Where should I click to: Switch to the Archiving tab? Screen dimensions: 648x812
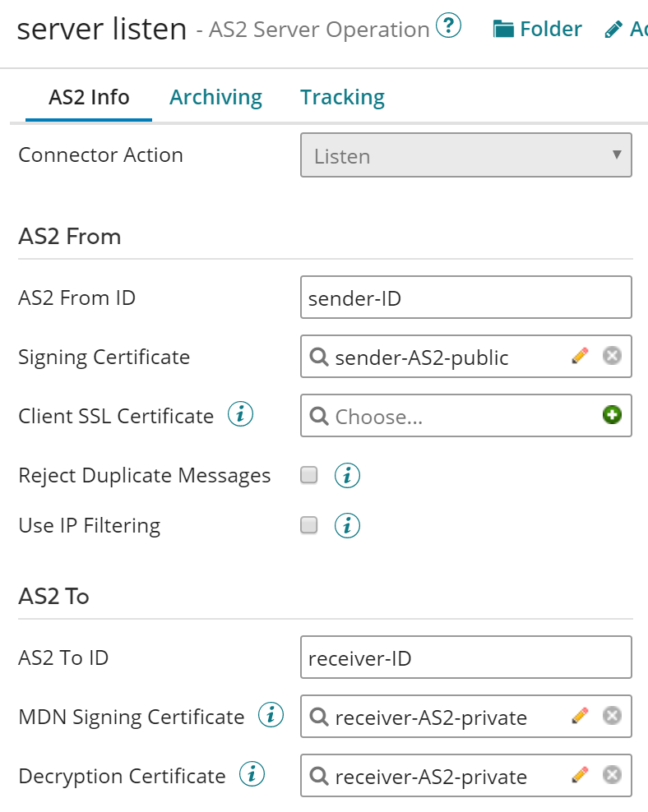click(215, 98)
